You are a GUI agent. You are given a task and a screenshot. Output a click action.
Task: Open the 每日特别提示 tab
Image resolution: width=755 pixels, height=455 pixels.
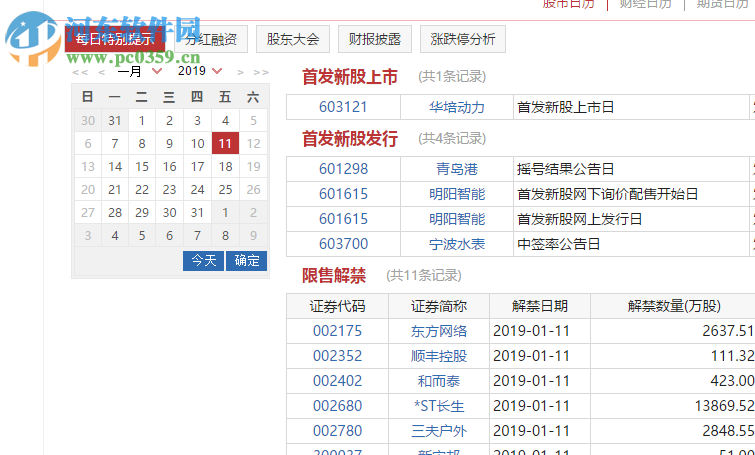pyautogui.click(x=115, y=39)
